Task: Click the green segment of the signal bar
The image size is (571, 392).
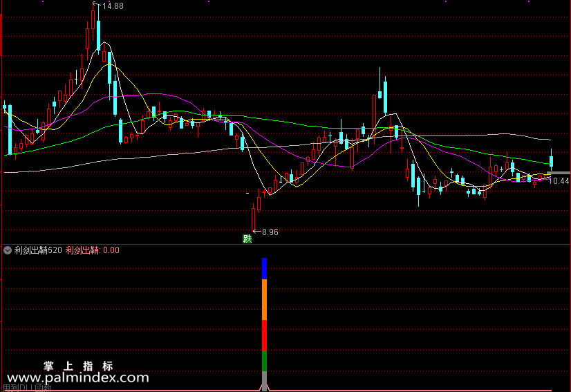Action: [x=264, y=361]
